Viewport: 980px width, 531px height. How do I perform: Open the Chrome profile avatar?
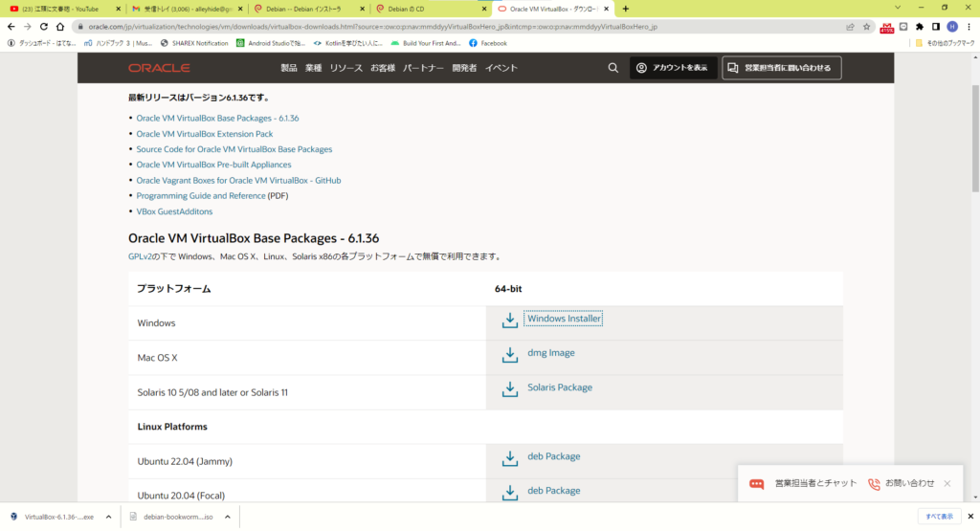952,27
